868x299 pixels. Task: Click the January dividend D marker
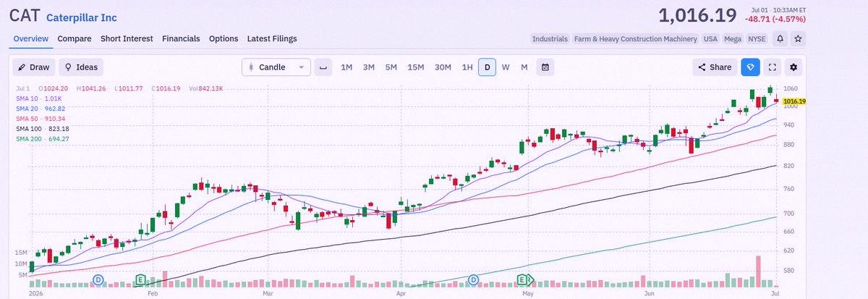(98, 279)
